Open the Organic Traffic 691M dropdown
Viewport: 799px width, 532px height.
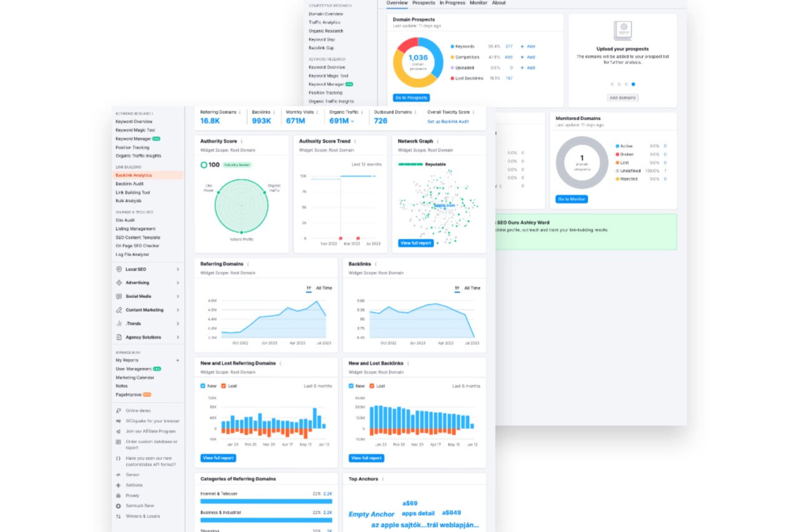tap(342, 121)
